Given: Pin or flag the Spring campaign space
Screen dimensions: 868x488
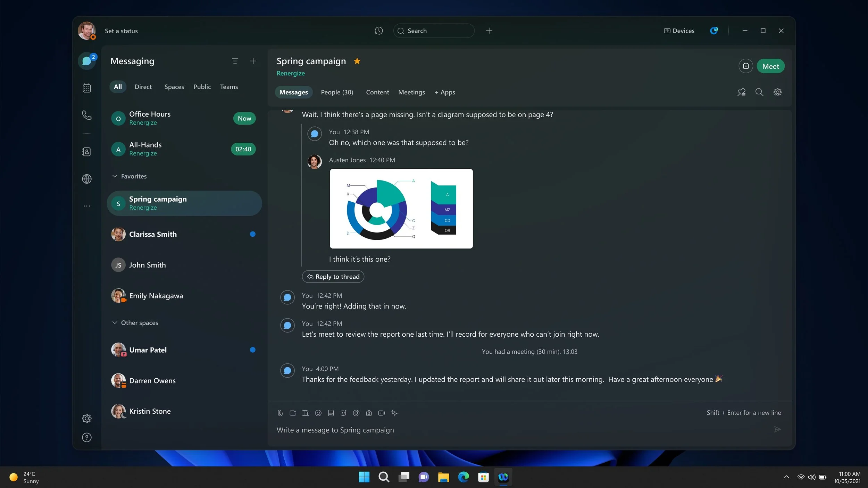Looking at the screenshot, I should [x=741, y=92].
